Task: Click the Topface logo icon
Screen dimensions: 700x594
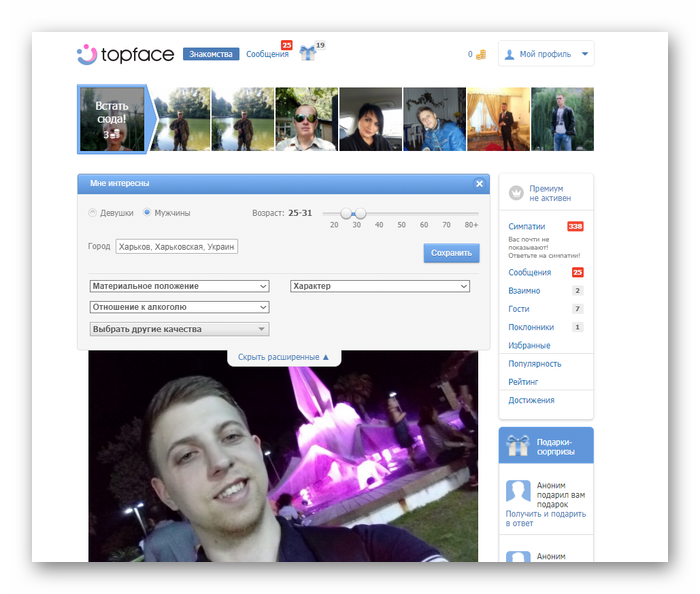Action: click(87, 54)
